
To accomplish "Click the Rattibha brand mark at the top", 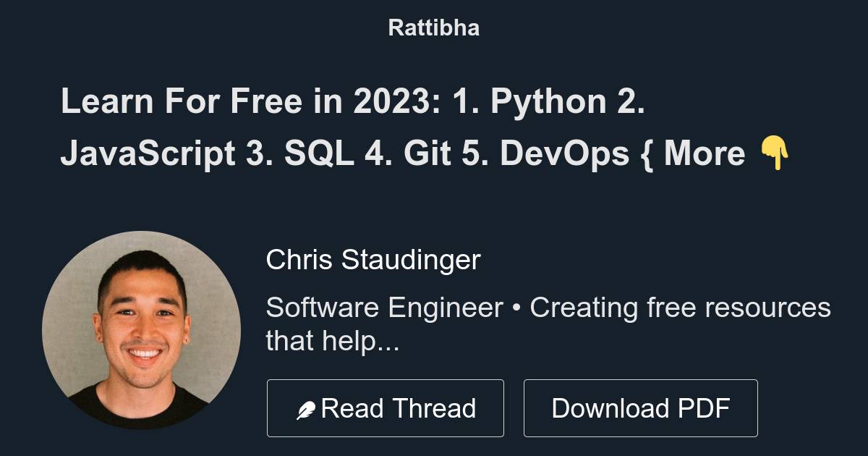I will tap(433, 28).
